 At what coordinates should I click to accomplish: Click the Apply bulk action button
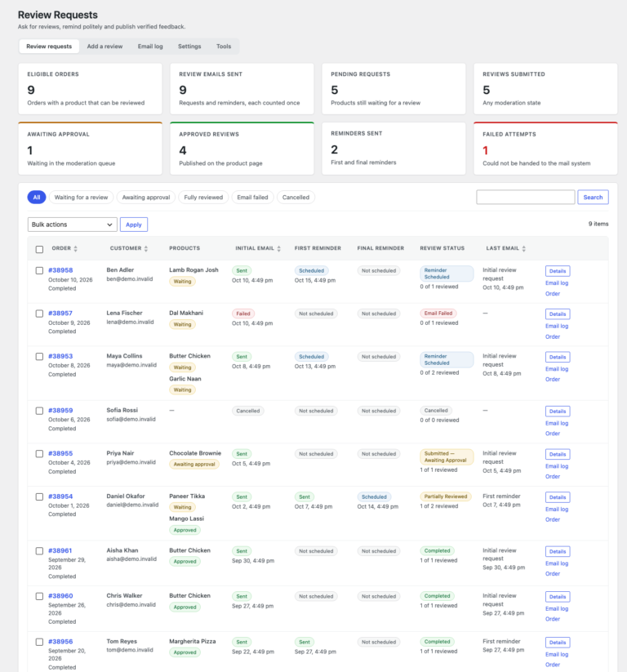tap(134, 225)
